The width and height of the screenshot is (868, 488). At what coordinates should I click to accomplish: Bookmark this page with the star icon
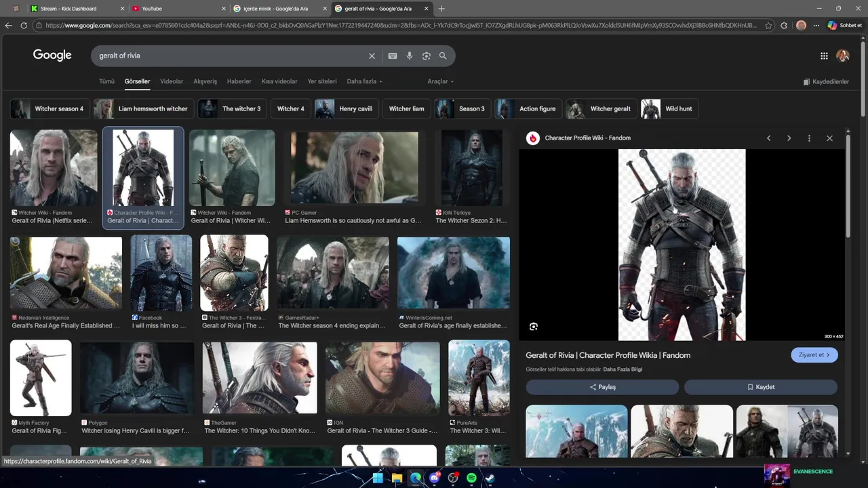[x=768, y=26]
